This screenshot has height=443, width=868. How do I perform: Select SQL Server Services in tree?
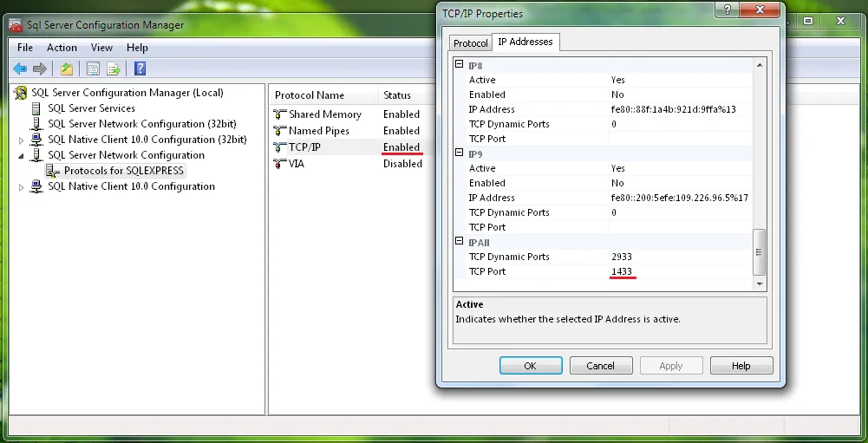tap(91, 108)
